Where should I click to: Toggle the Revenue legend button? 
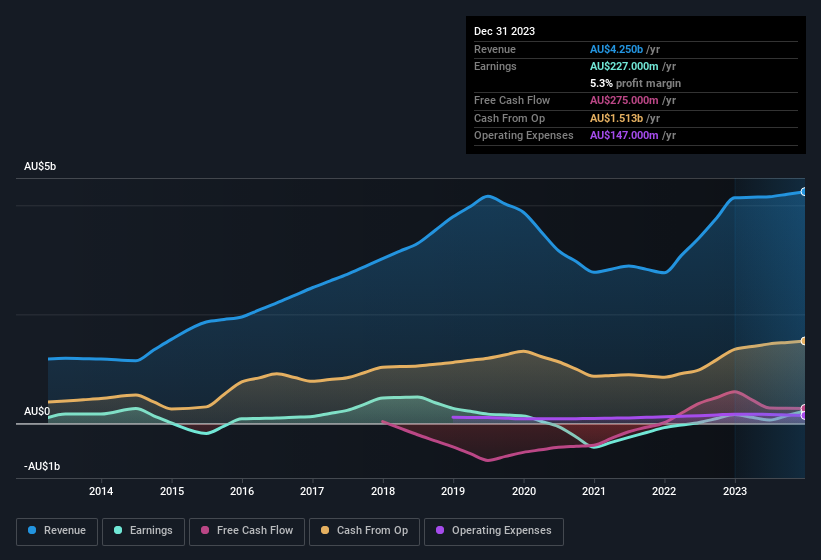tap(57, 531)
